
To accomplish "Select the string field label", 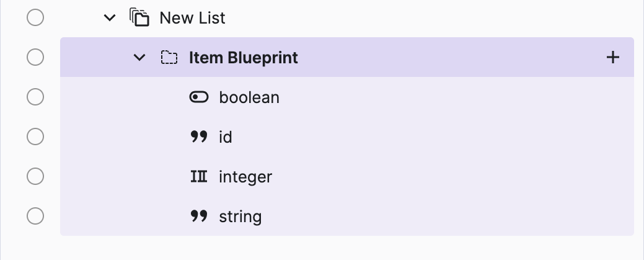I will pos(240,217).
